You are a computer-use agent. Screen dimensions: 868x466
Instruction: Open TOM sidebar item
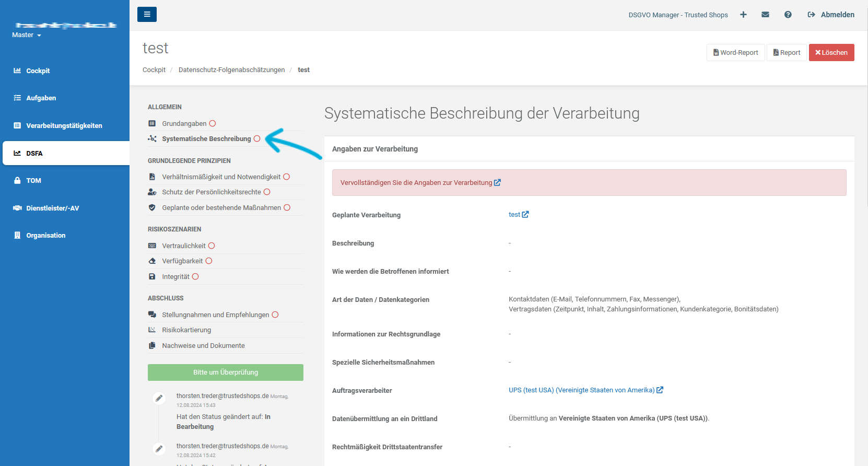coord(34,180)
